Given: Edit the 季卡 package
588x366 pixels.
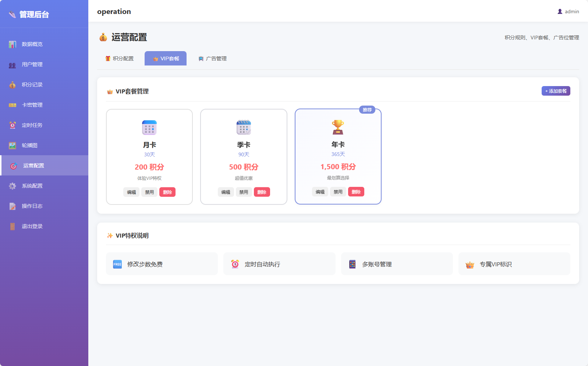Looking at the screenshot, I should [x=226, y=192].
